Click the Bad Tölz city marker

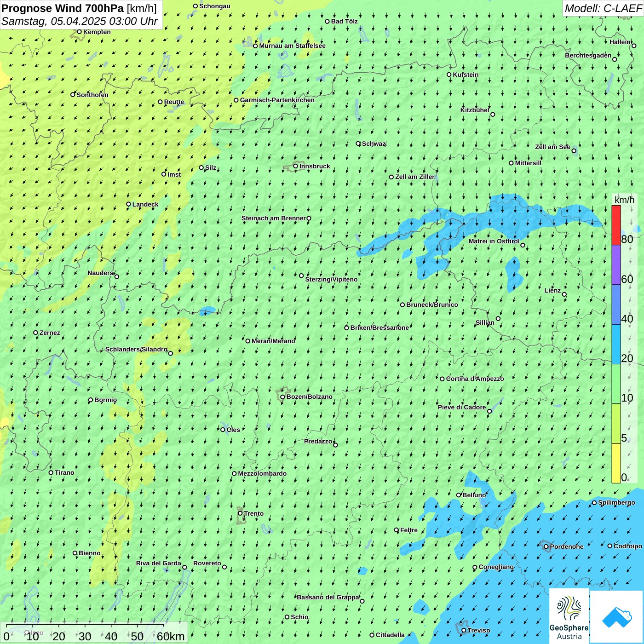click(328, 21)
